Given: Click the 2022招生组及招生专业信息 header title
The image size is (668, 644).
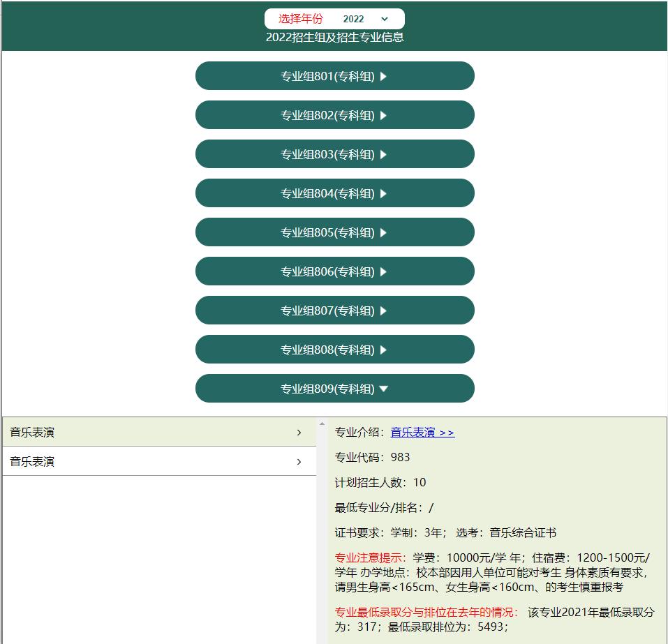Looking at the screenshot, I should pyautogui.click(x=334, y=37).
